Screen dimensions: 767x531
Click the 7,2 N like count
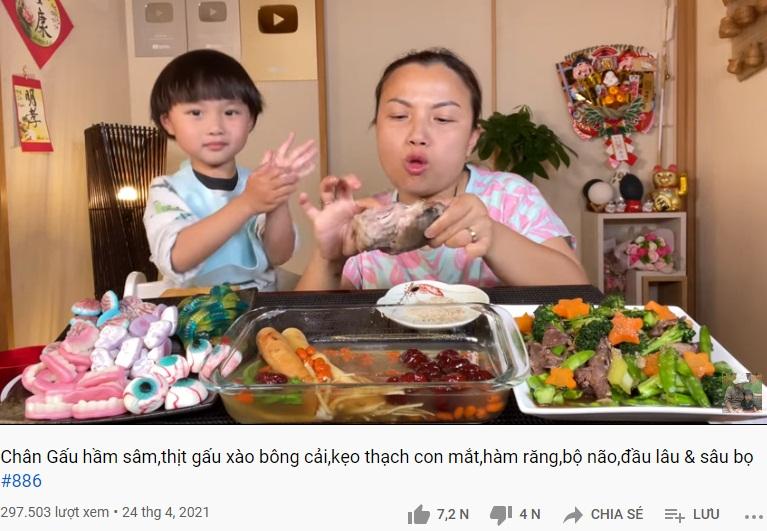pyautogui.click(x=452, y=514)
